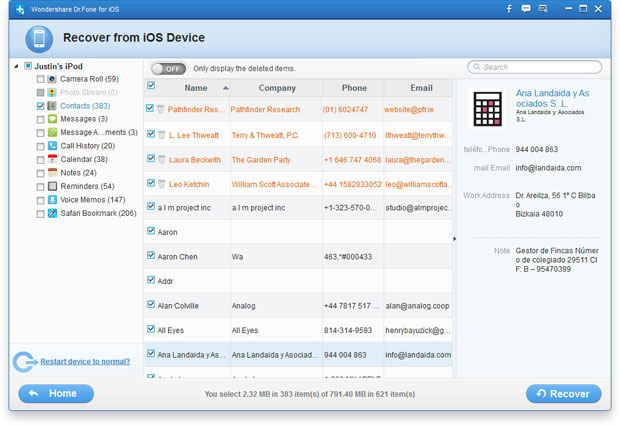Screen dimensions: 620x425
Task: Toggle the Justin's iPod root checkbox
Action: (x=28, y=66)
